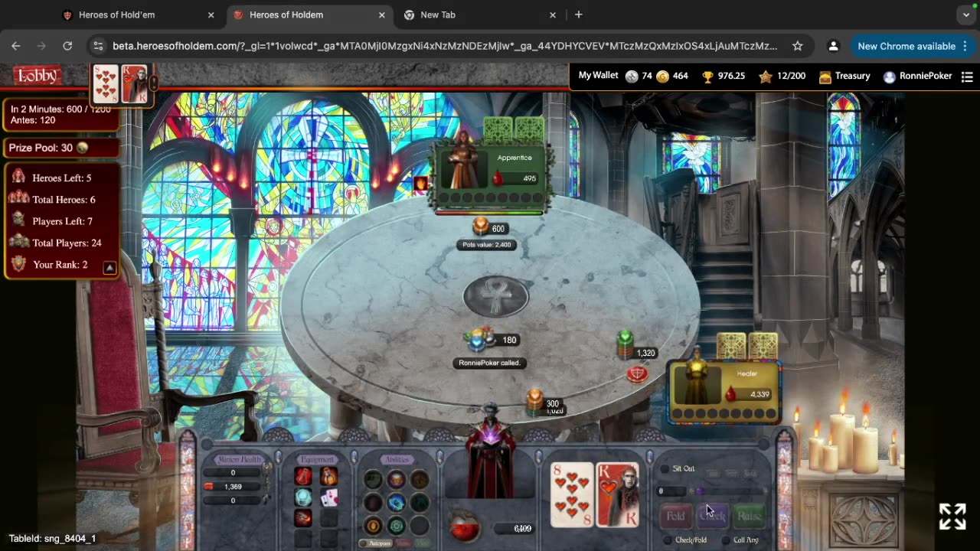
Task: Return to the Lobby
Action: [x=37, y=75]
